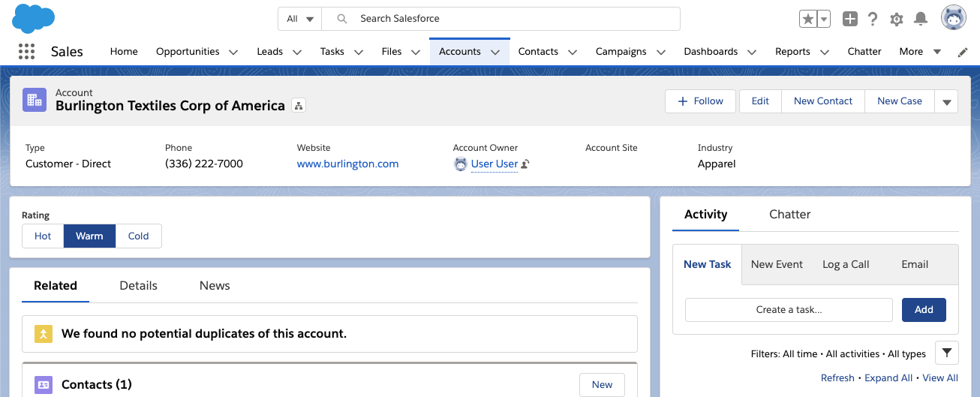Click the New Case button

900,101
